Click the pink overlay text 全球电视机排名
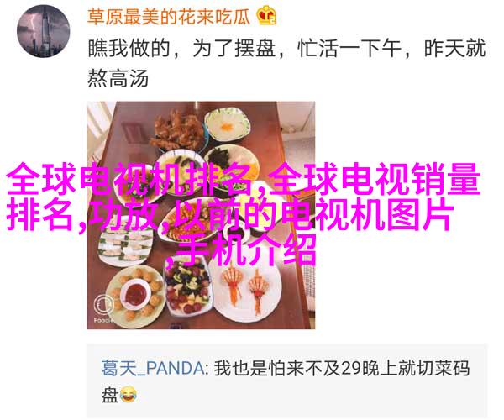Screen dimensions: 504x420 point(129,180)
